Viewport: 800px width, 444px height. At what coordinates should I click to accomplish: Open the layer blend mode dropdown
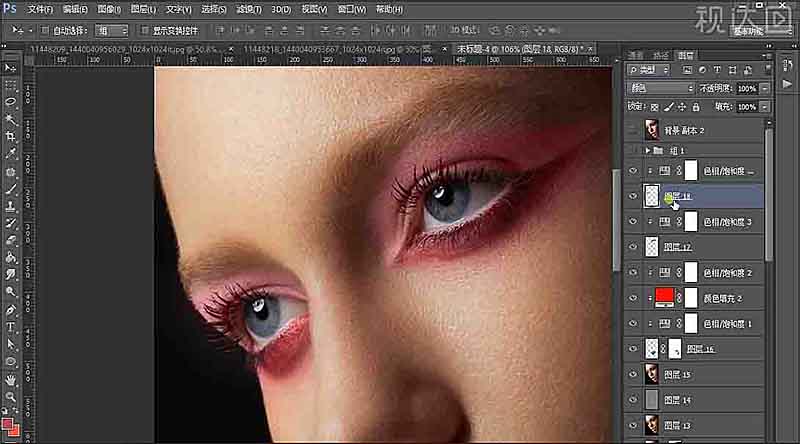(x=661, y=88)
